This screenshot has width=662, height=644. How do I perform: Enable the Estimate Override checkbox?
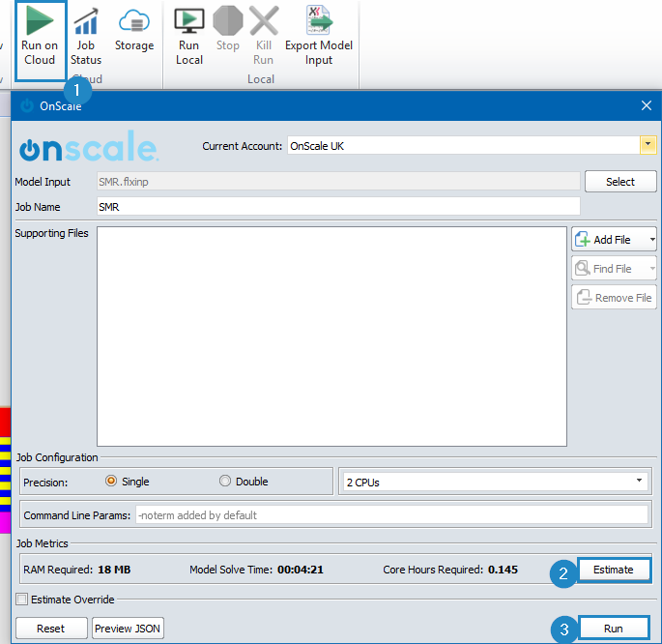(22, 599)
